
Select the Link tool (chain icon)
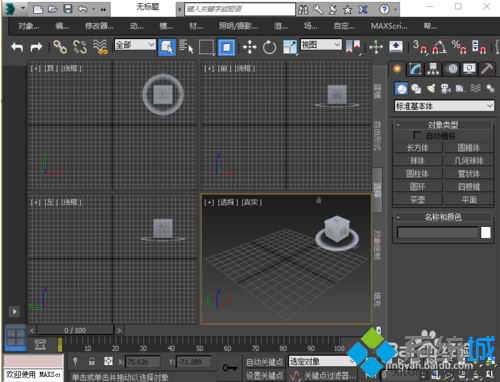point(60,47)
